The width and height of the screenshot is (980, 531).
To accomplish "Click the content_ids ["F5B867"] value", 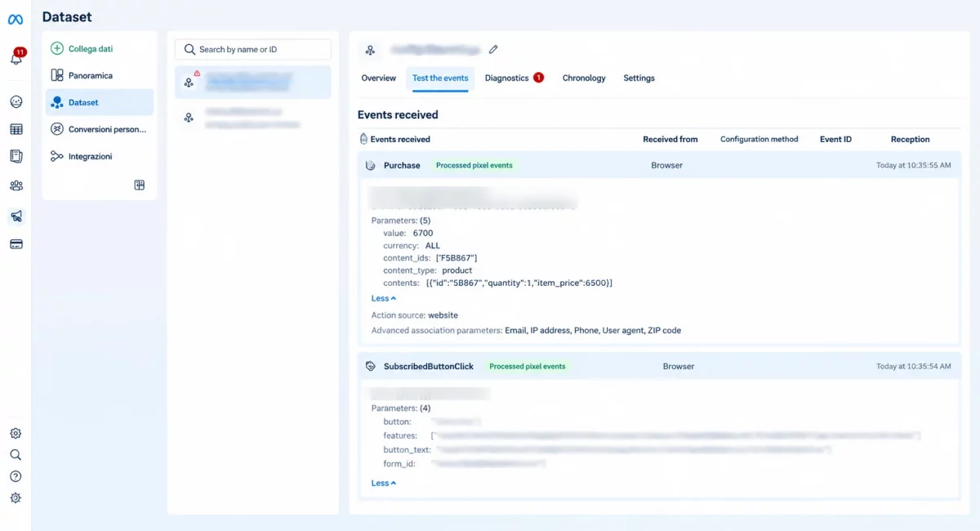I will click(456, 257).
